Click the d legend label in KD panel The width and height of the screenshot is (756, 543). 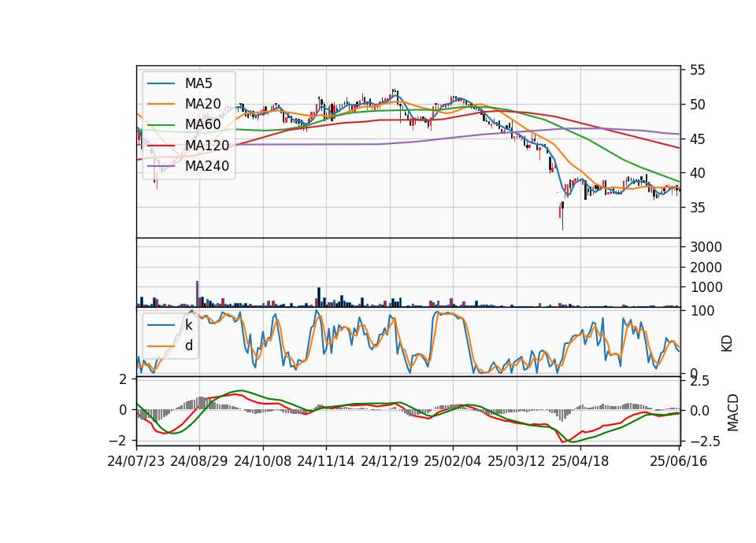[189, 345]
